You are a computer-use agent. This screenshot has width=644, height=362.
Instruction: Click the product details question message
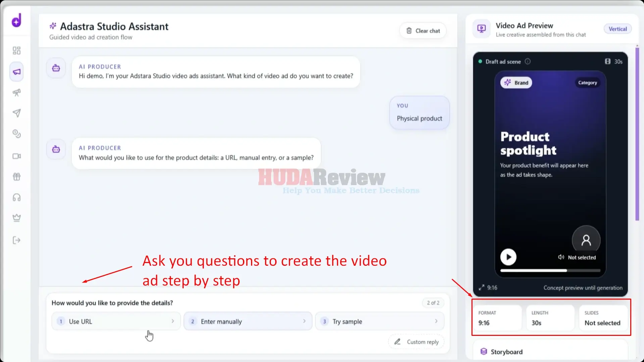(x=196, y=153)
